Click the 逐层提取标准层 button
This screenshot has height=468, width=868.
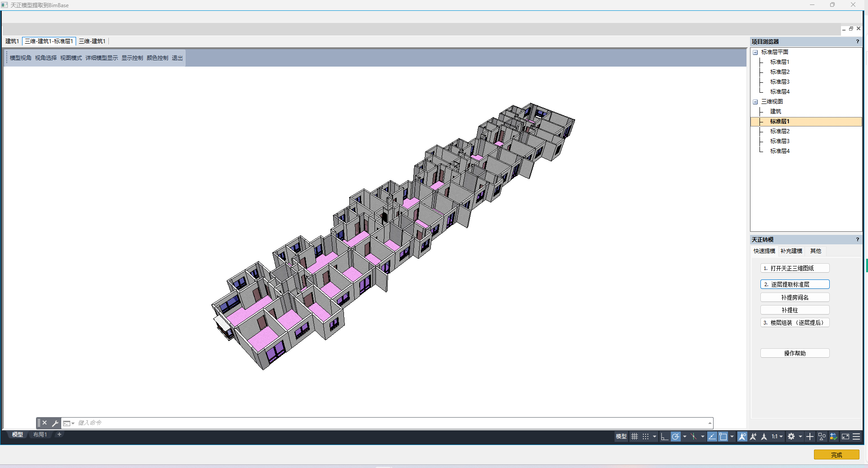point(795,284)
